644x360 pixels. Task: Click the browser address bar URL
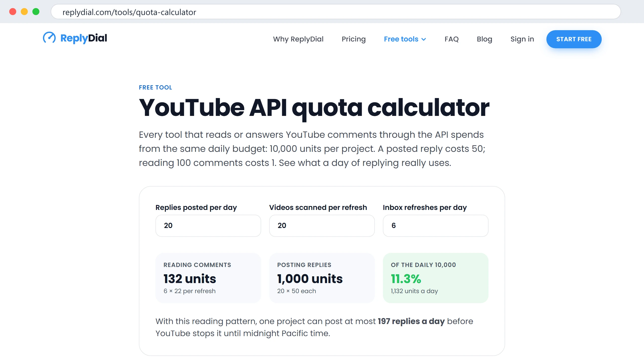(129, 12)
